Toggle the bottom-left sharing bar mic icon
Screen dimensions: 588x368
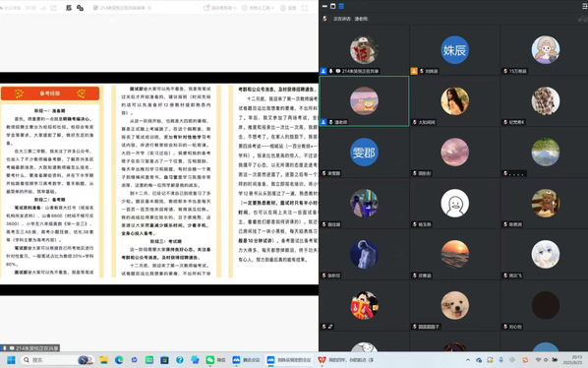pos(5,348)
